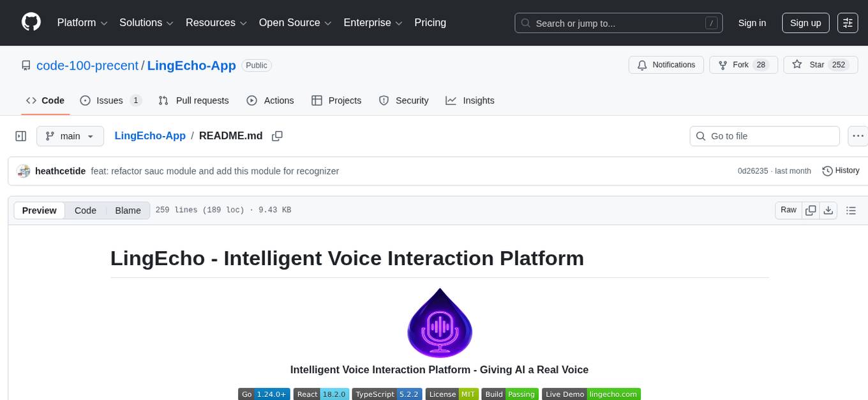Screen dimensions: 868x400
Task: Click the Go to file search field
Action: coord(764,135)
